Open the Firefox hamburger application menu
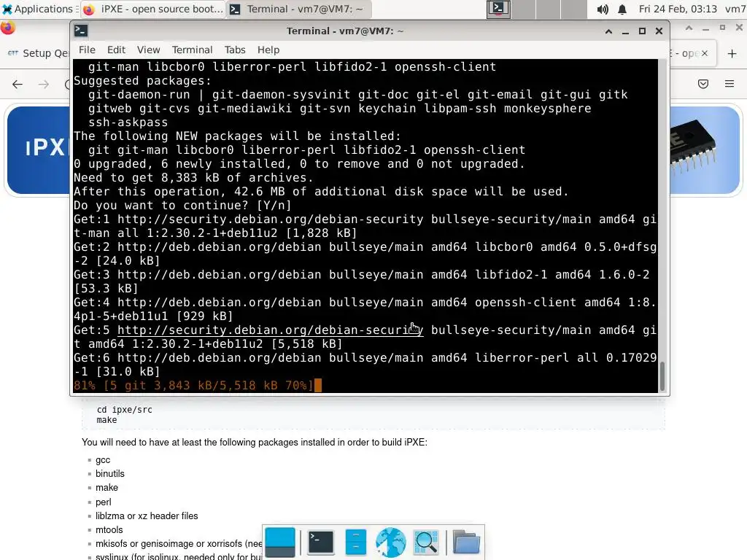Viewport: 747px width, 560px height. [729, 85]
